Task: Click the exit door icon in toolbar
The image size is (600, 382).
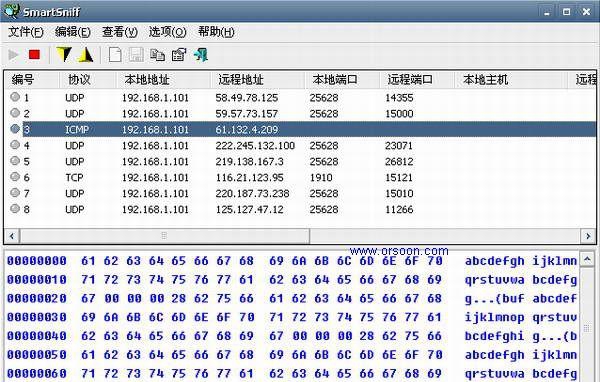Action: click(x=201, y=55)
